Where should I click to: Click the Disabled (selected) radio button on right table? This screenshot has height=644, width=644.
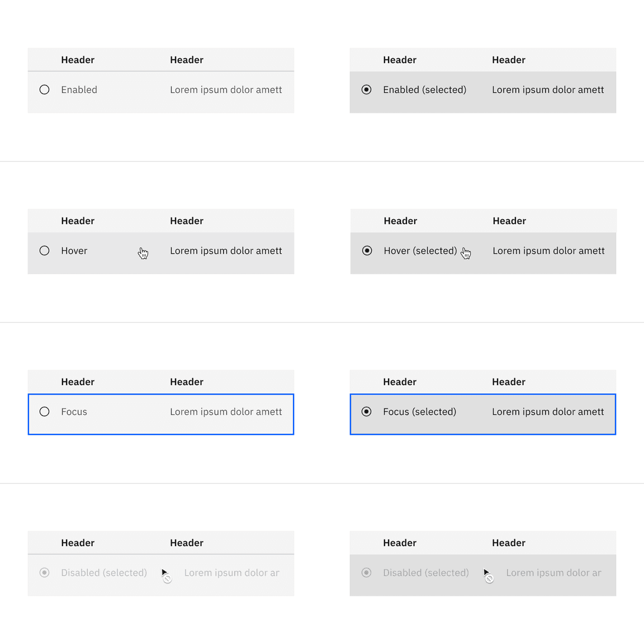click(367, 572)
